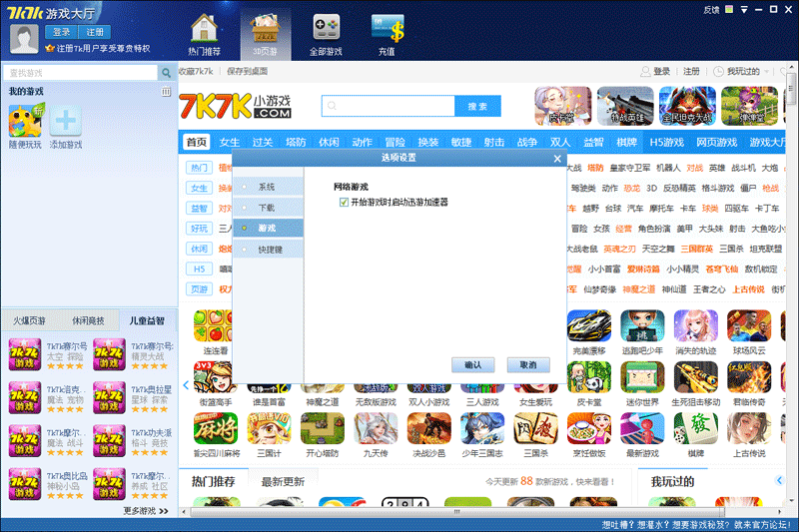Screen dimensions: 799x532
Task: Open the 7k7k功夫派 game icon
Action: [109, 441]
